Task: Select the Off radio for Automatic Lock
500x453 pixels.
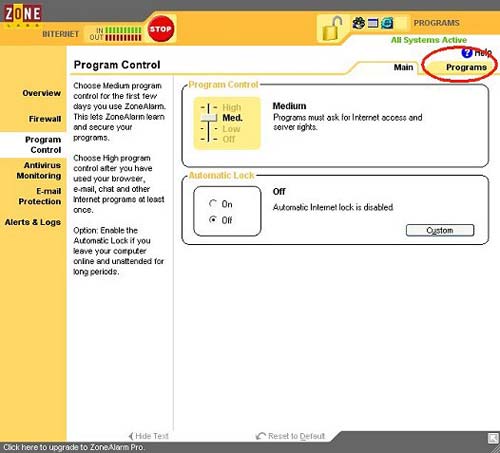Action: click(213, 220)
